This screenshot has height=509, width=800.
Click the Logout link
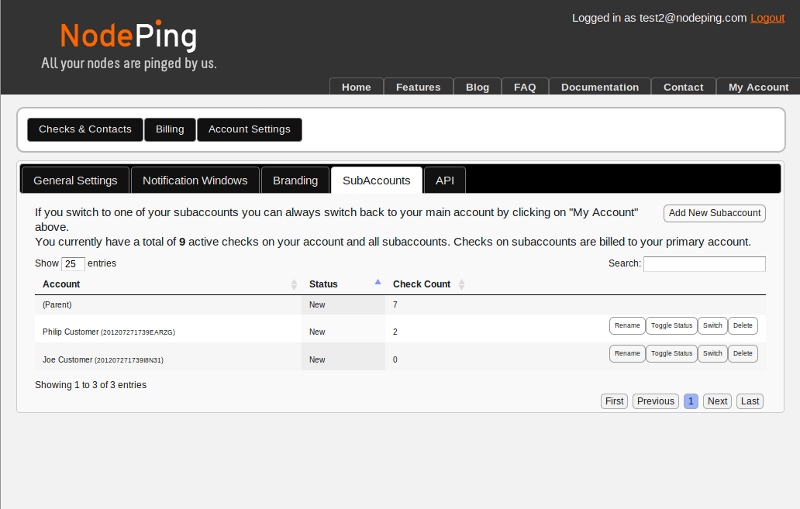coord(767,18)
